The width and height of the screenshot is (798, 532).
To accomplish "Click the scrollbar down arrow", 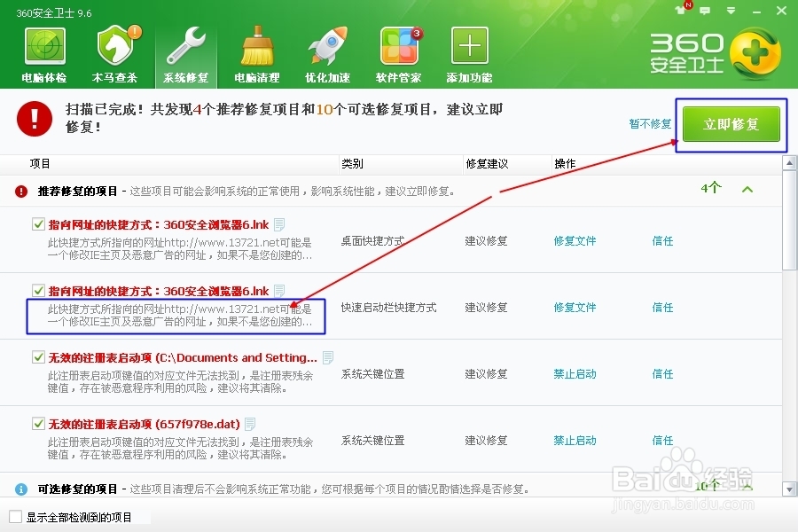I will [x=789, y=489].
